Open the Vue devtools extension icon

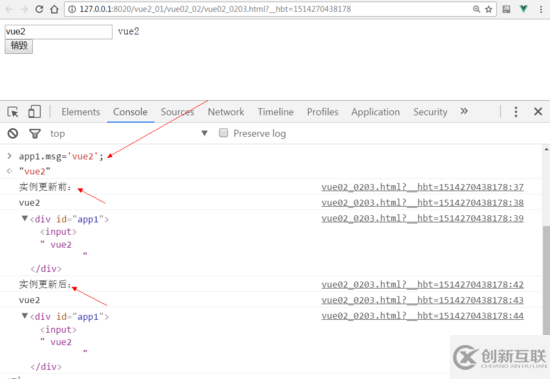[523, 9]
